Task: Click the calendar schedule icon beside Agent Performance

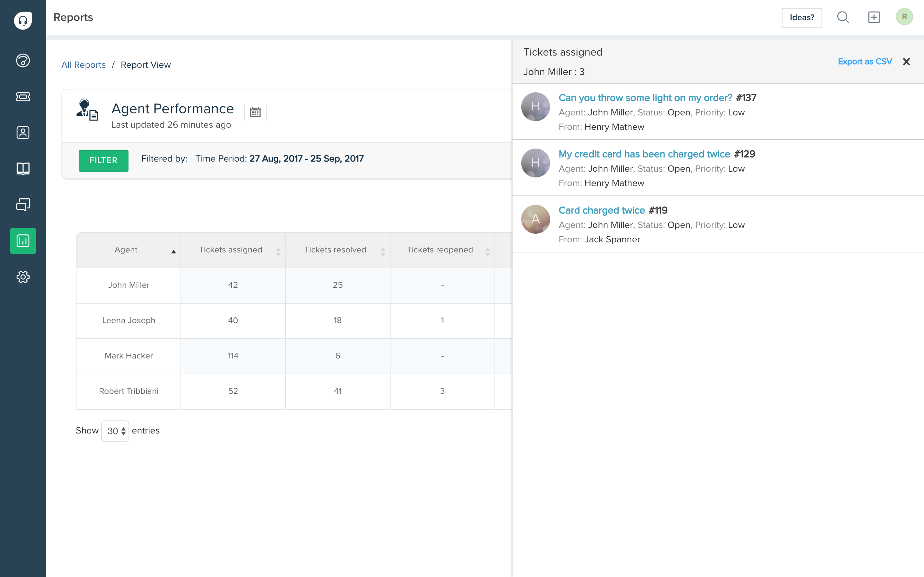Action: pos(255,112)
